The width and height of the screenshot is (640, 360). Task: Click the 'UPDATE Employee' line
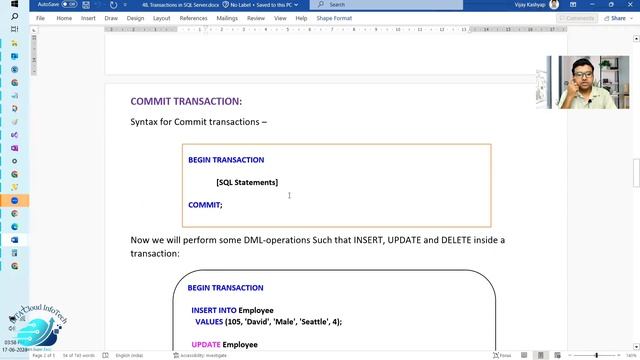pyautogui.click(x=224, y=344)
